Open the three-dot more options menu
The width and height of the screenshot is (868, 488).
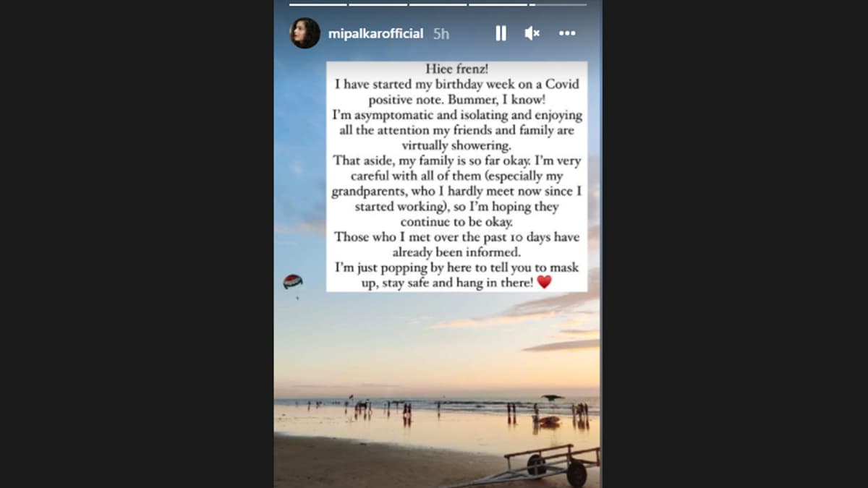coord(567,33)
